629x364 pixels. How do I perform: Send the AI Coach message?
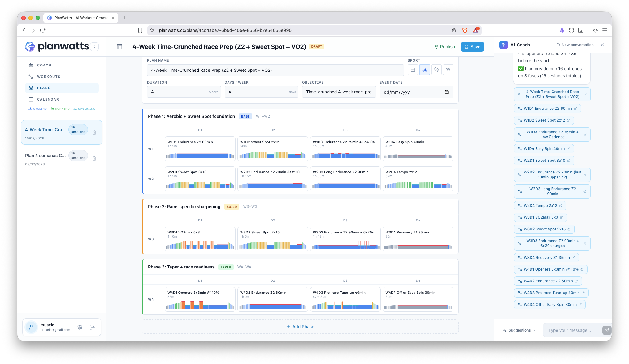pyautogui.click(x=607, y=330)
